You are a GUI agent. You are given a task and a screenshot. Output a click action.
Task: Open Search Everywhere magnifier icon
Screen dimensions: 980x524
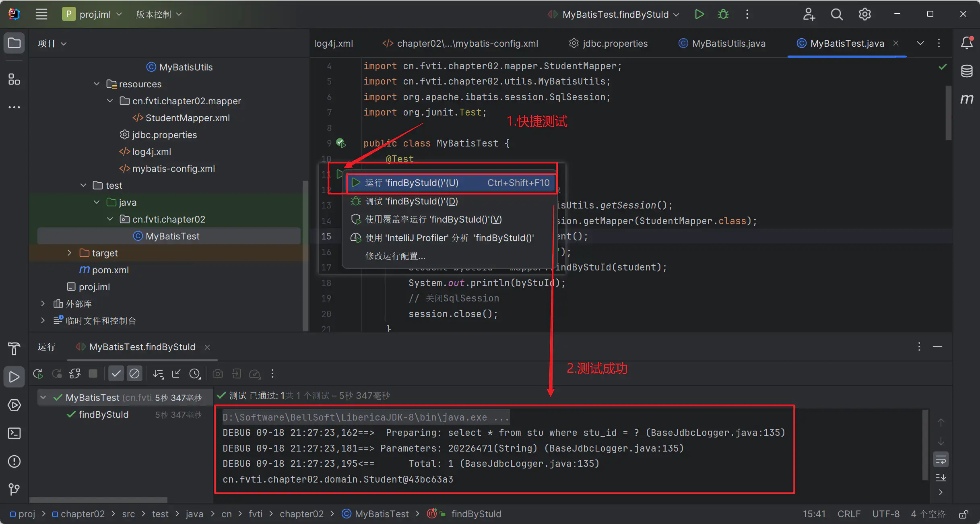point(837,14)
